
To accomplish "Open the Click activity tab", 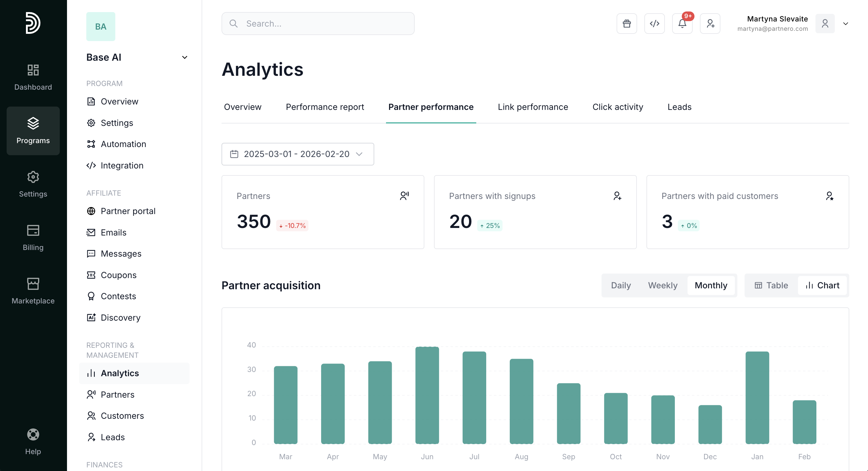I will coord(617,107).
